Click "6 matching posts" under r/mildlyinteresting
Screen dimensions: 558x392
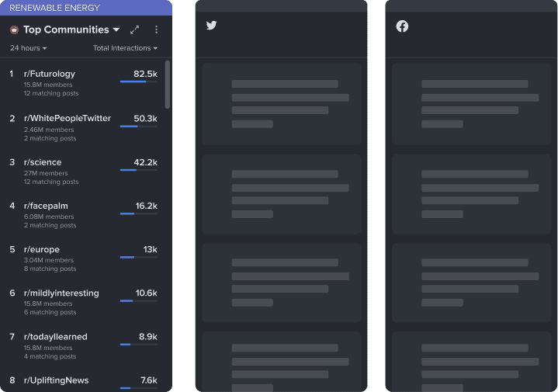point(50,312)
